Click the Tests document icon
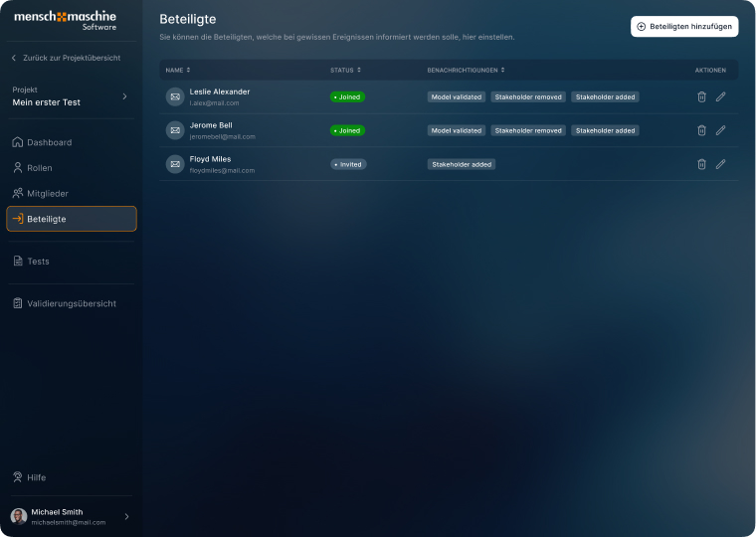This screenshot has width=756, height=537. pos(17,262)
